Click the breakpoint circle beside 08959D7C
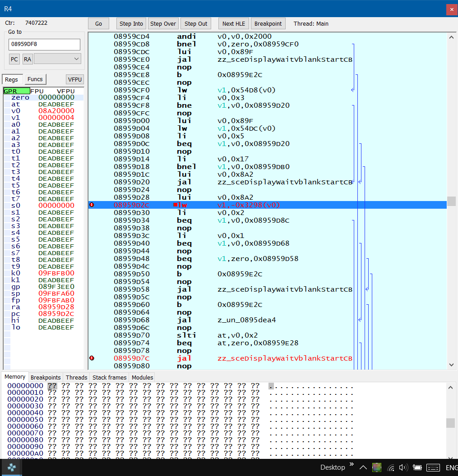The image size is (458, 476). tap(92, 358)
